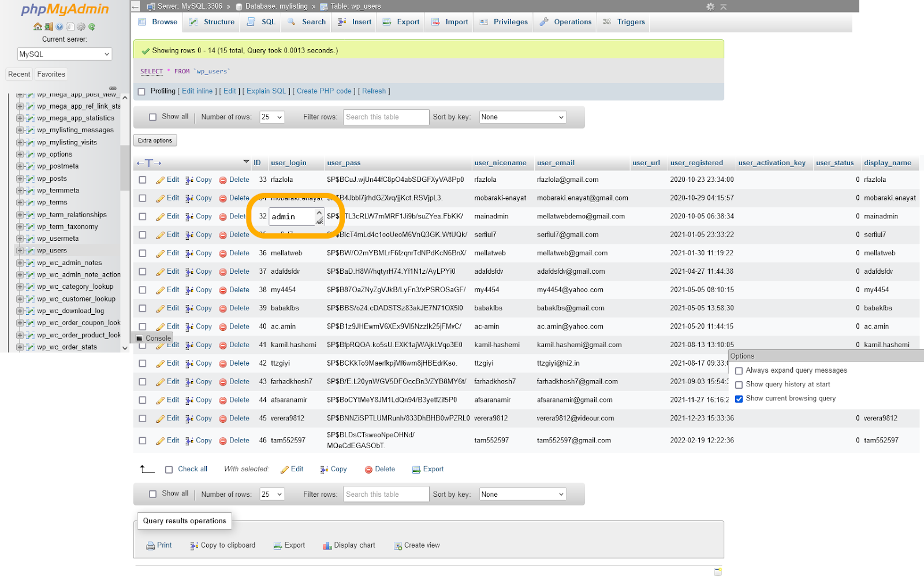Click the pencil Edit icon for rfazlola row

(160, 180)
